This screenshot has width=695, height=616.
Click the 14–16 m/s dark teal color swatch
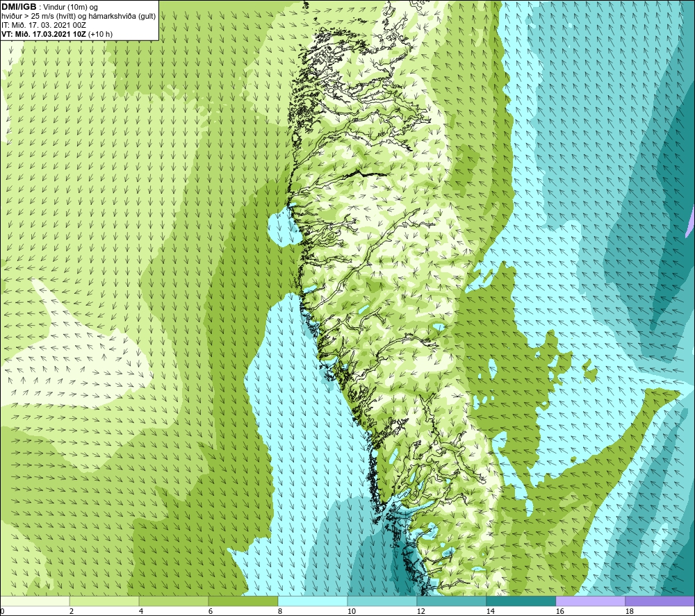(x=521, y=601)
